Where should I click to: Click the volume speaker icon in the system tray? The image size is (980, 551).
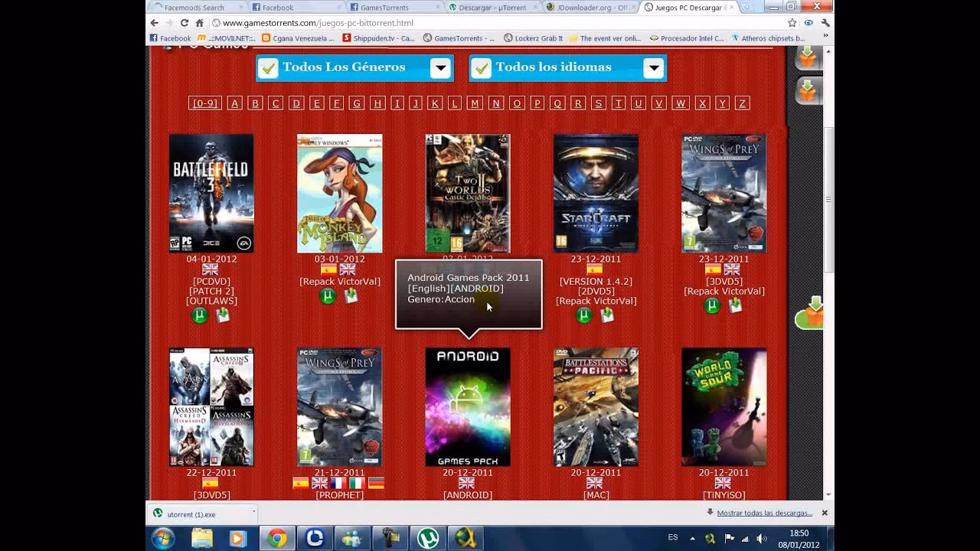pos(761,538)
